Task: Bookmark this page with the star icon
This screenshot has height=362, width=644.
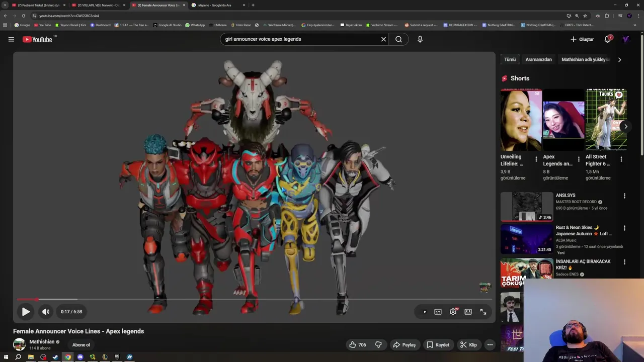Action: pos(585,16)
